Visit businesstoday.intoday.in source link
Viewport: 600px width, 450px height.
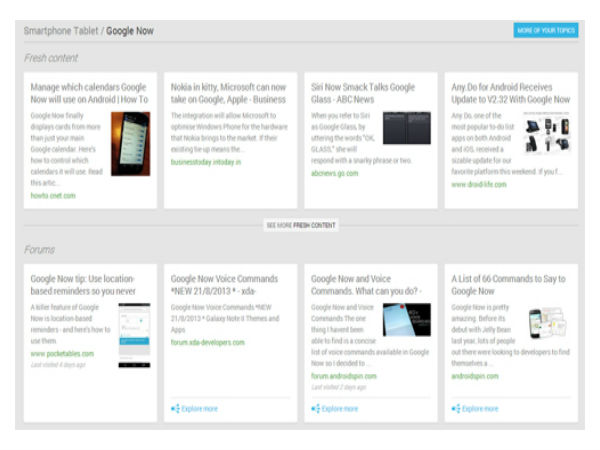point(206,162)
